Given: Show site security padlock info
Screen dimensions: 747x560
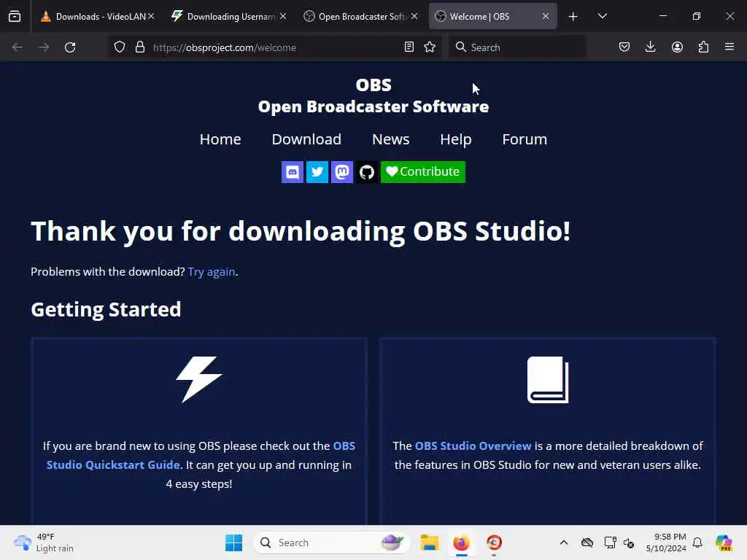Looking at the screenshot, I should point(139,47).
